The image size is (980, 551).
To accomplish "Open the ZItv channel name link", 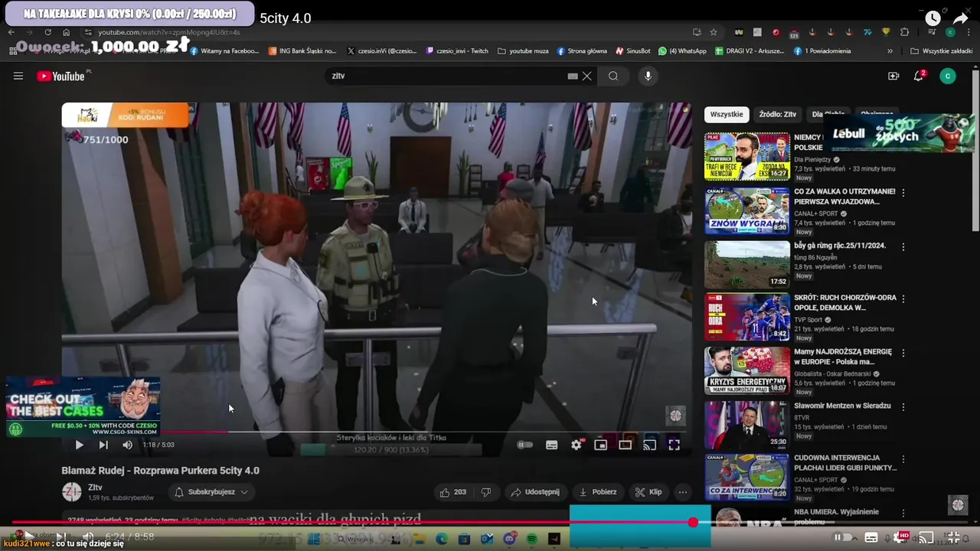I will pos(95,487).
